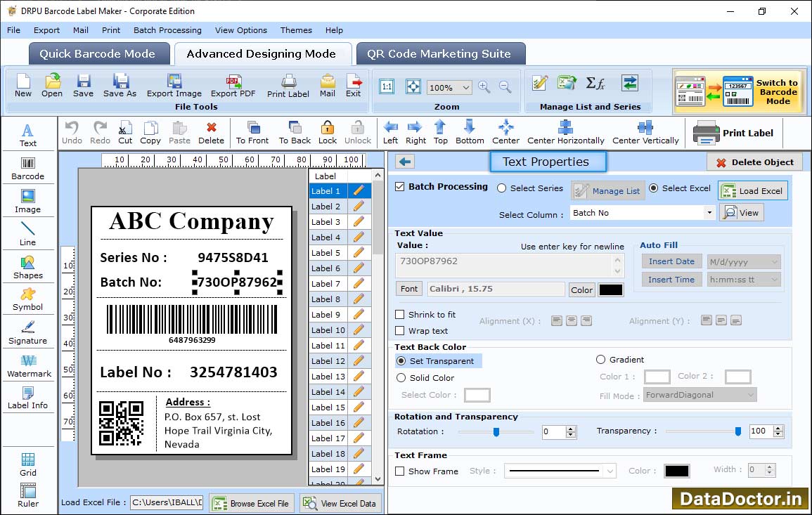
Task: Open Label Info
Action: (x=28, y=398)
